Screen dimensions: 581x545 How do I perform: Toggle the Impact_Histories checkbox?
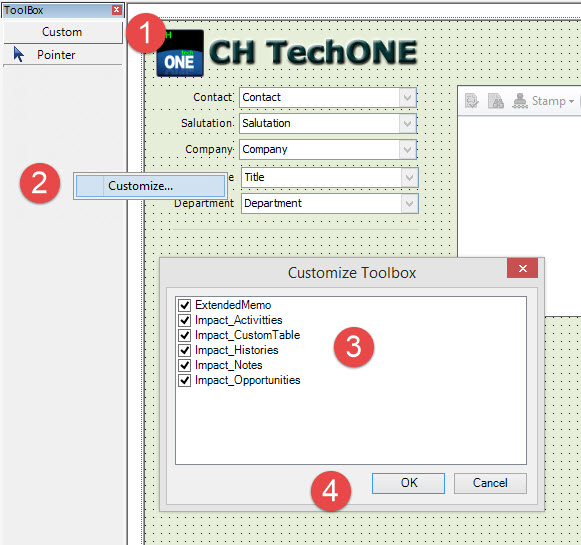coord(185,350)
